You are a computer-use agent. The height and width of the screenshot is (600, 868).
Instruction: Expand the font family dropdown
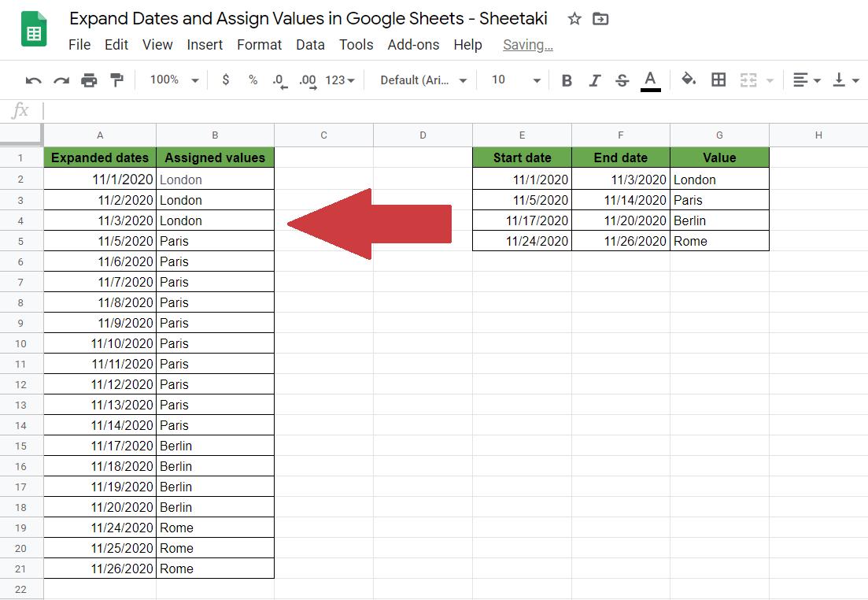click(422, 80)
